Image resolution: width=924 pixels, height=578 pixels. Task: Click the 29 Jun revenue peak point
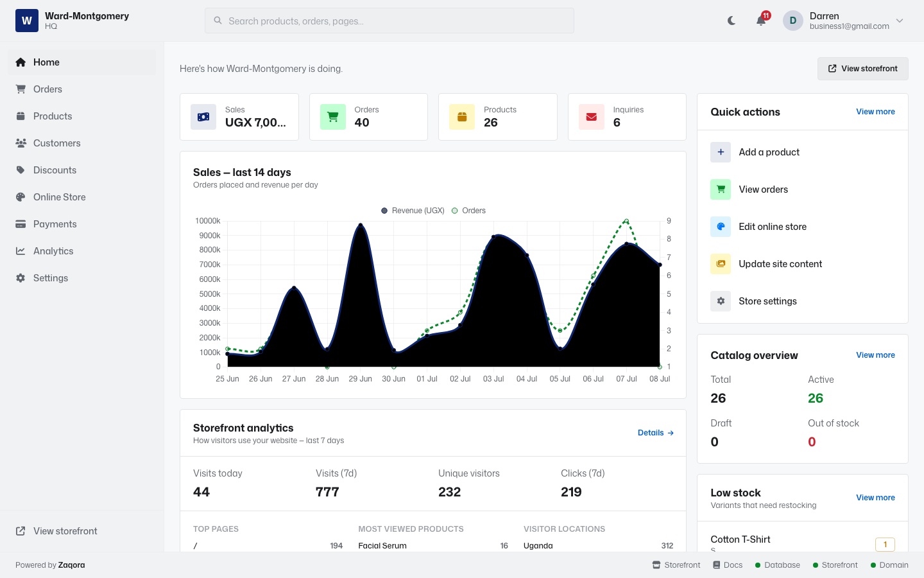coord(361,225)
